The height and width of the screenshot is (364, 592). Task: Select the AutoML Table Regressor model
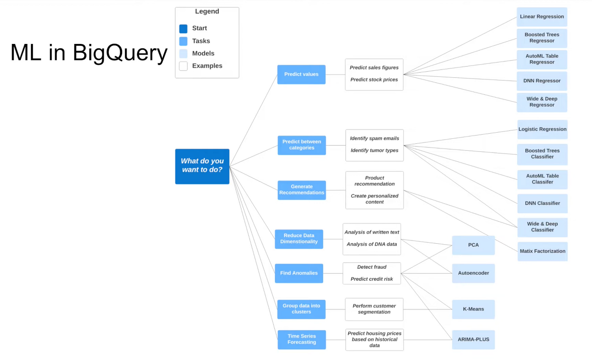coord(542,59)
